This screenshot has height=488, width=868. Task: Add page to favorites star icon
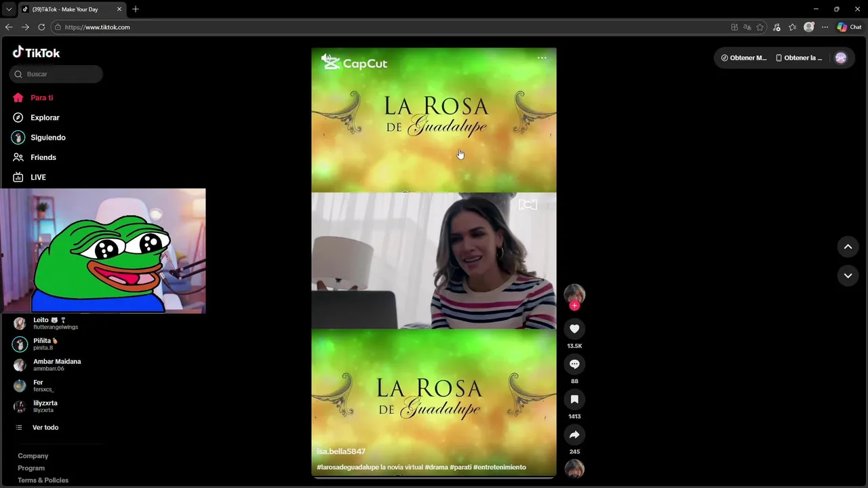pyautogui.click(x=760, y=27)
